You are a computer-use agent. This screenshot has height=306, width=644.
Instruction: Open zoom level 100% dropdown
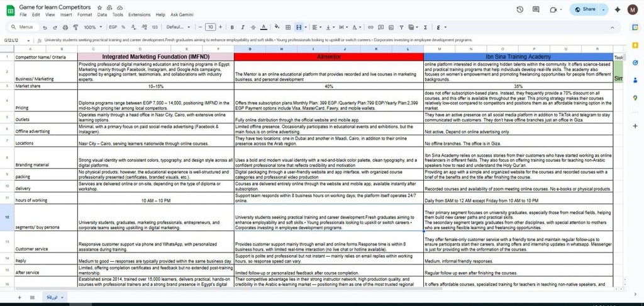93,27
